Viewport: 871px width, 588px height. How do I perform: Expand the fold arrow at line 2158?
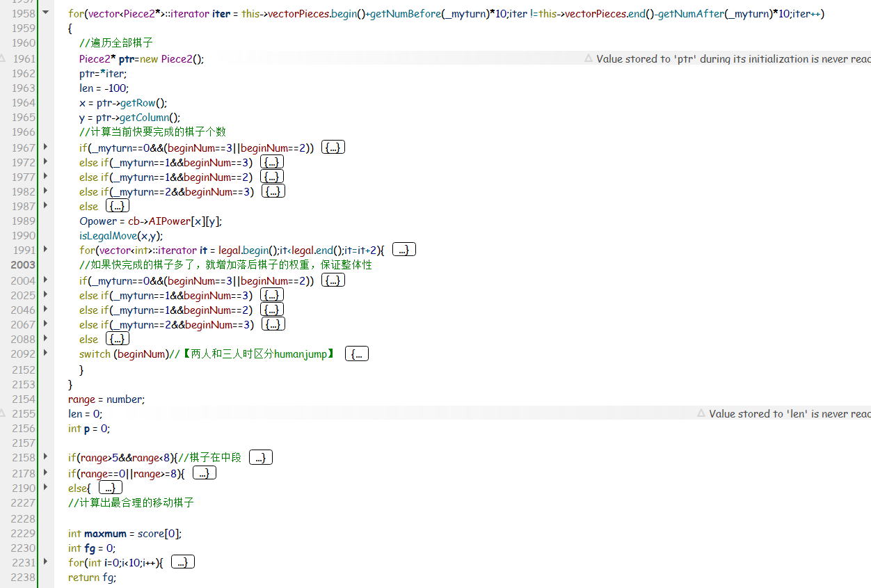46,456
